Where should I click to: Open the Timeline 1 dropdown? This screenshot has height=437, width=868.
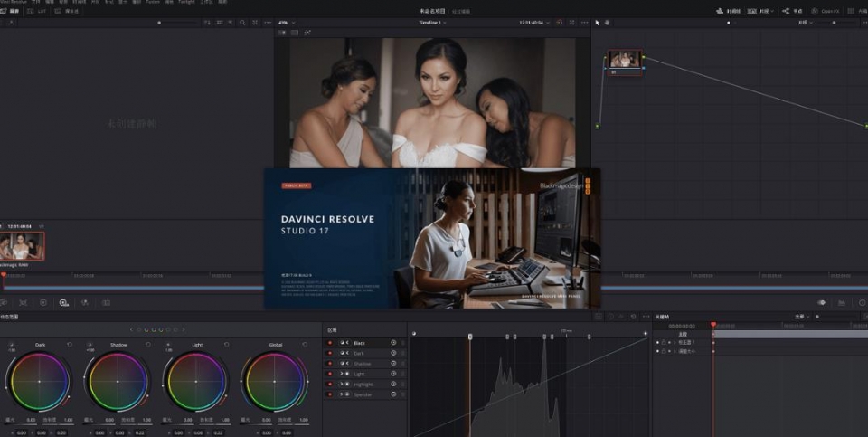point(432,23)
